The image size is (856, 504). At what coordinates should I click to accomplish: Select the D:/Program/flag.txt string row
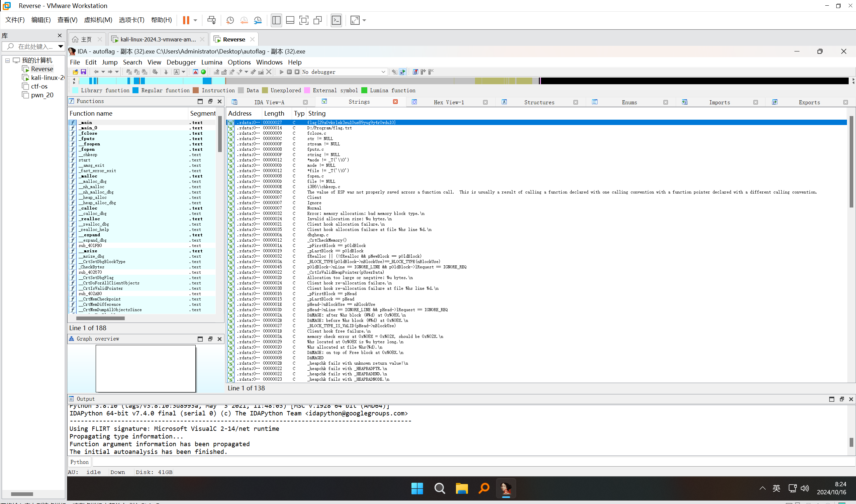537,128
